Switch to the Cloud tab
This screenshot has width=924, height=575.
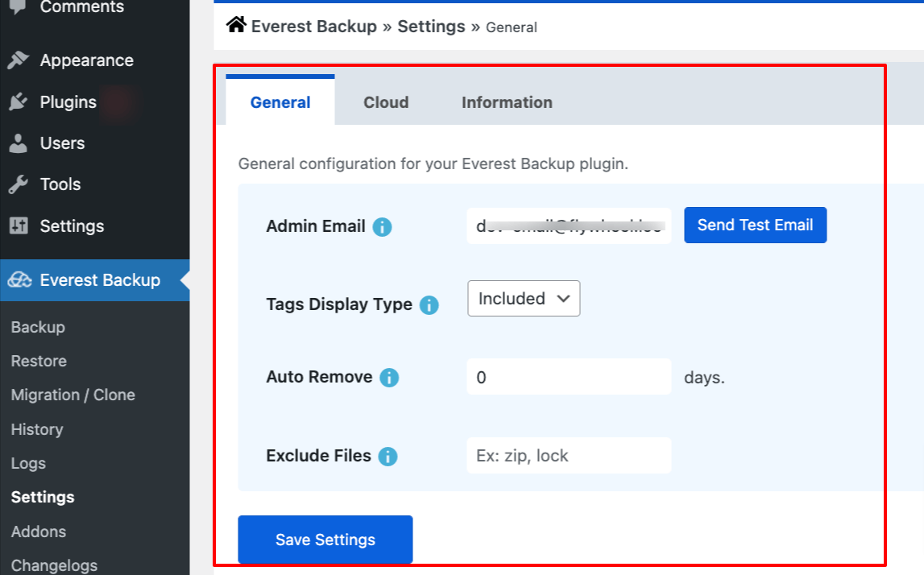pos(386,102)
